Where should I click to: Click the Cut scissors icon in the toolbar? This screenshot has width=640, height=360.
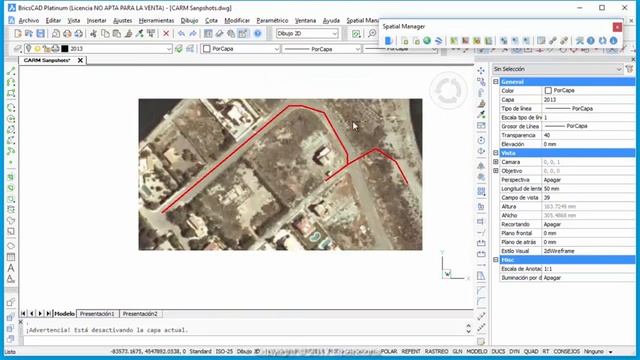point(93,33)
